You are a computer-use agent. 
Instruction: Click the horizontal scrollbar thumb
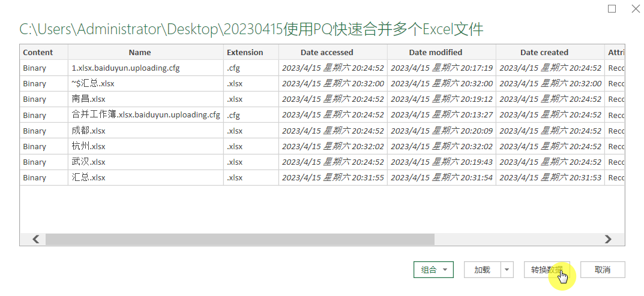[x=240, y=239]
